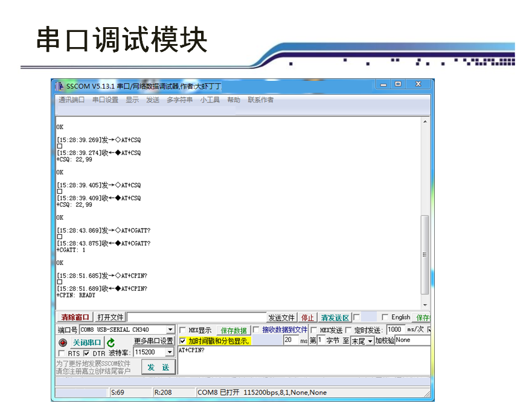Open the 帮助 menu
This screenshot has height=412, width=532.
tap(234, 100)
